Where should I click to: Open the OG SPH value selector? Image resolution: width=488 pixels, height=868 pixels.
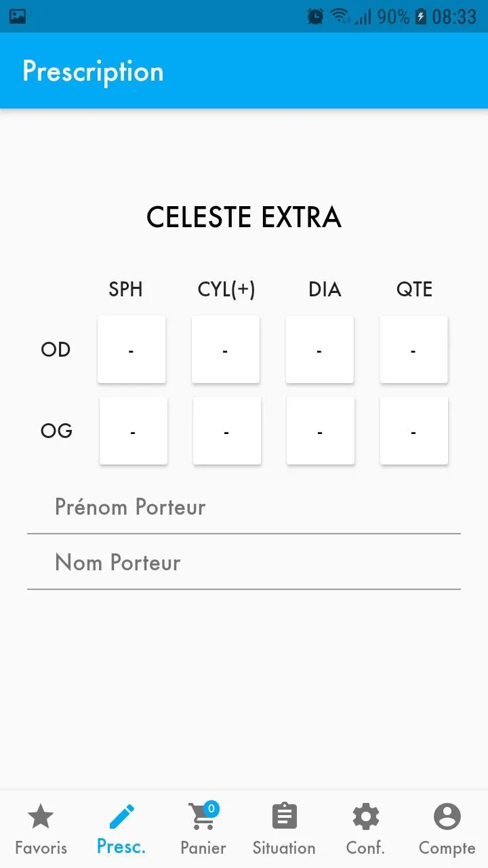point(133,431)
